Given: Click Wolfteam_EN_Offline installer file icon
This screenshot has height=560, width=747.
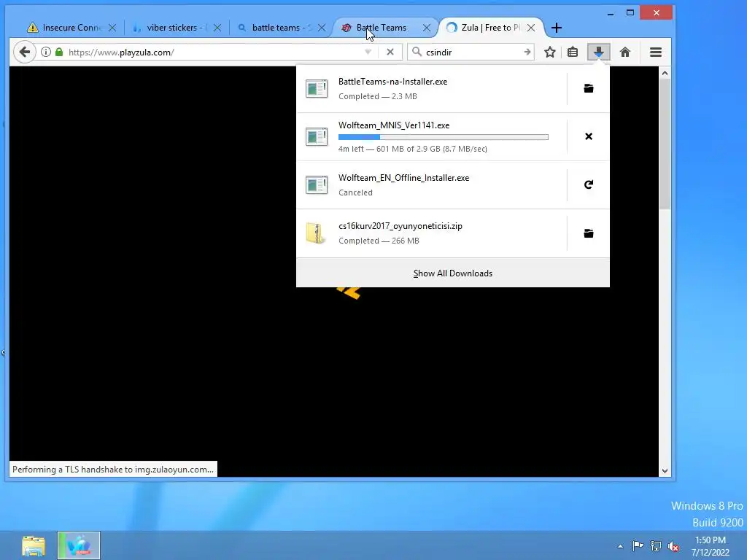Looking at the screenshot, I should [317, 184].
